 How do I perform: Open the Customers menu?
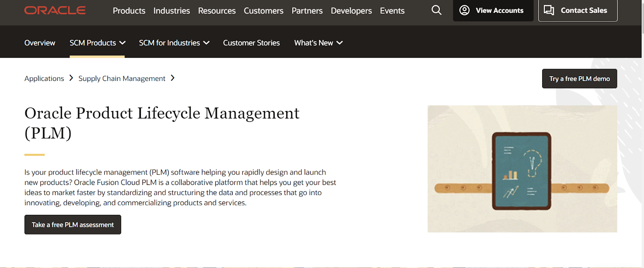pyautogui.click(x=264, y=11)
